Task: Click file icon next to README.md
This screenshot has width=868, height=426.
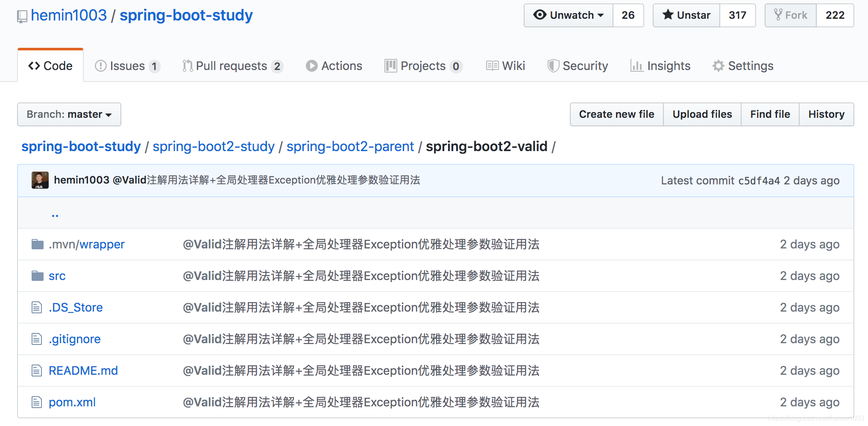Action: click(x=37, y=371)
